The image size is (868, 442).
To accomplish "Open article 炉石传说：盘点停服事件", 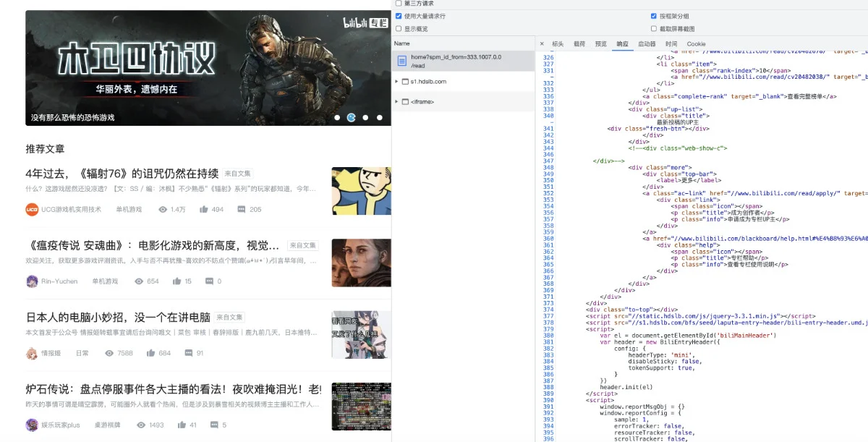I will pos(174,388).
